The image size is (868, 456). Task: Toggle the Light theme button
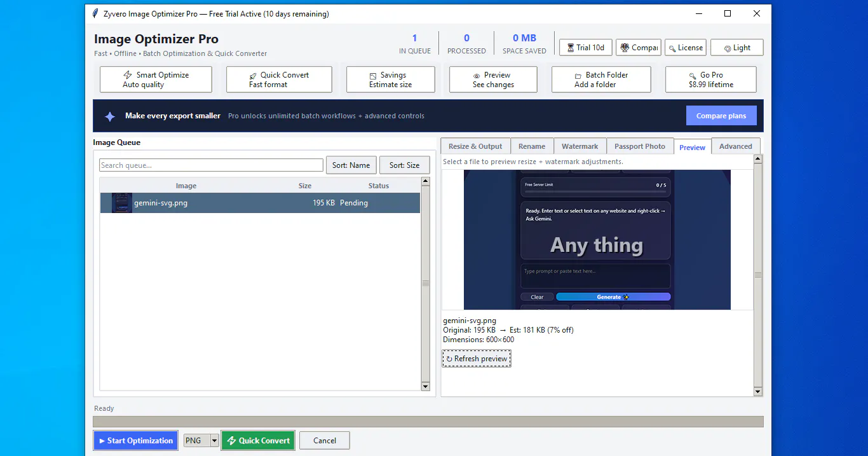coord(737,48)
